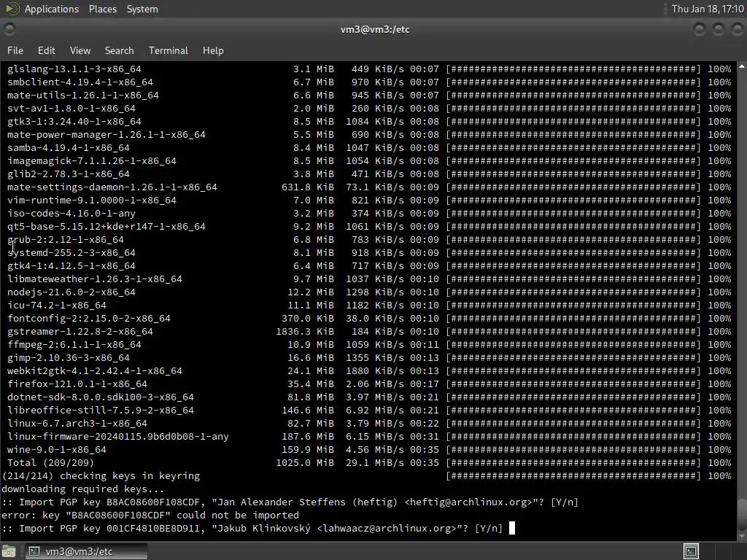Click the 2.06 MiB/s speed of firefox

click(375, 384)
